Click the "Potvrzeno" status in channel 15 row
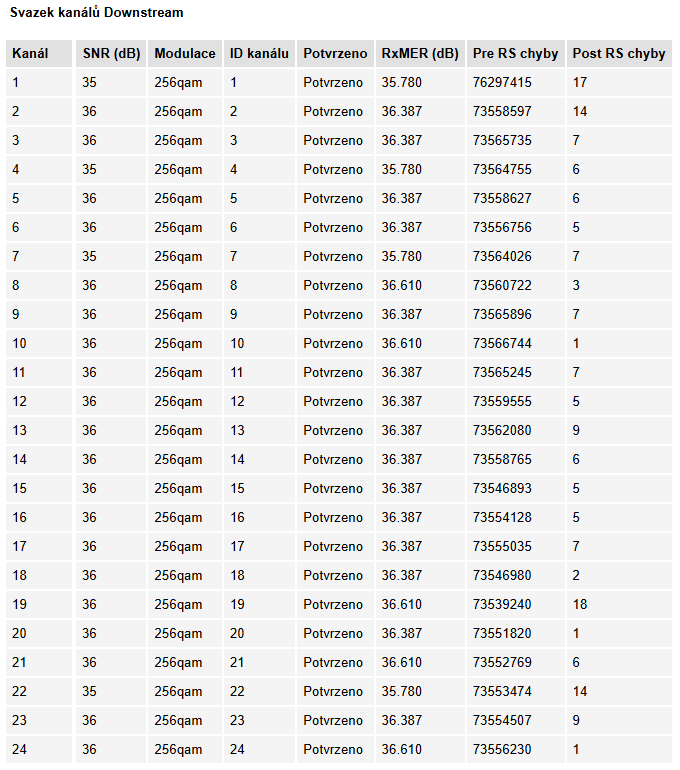680x770 pixels. point(333,489)
